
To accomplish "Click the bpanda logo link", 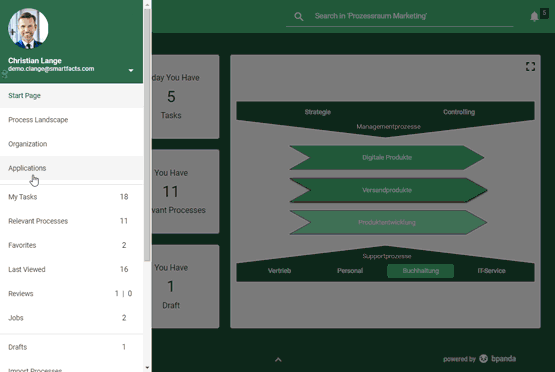I will 497,359.
